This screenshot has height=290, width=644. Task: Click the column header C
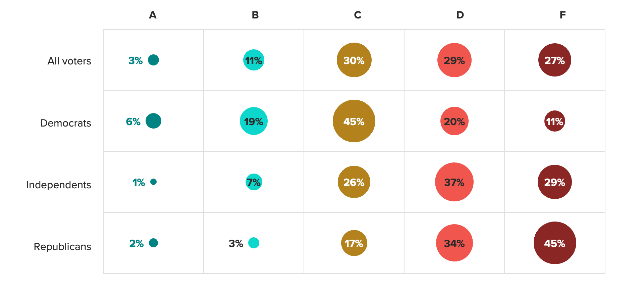[358, 15]
